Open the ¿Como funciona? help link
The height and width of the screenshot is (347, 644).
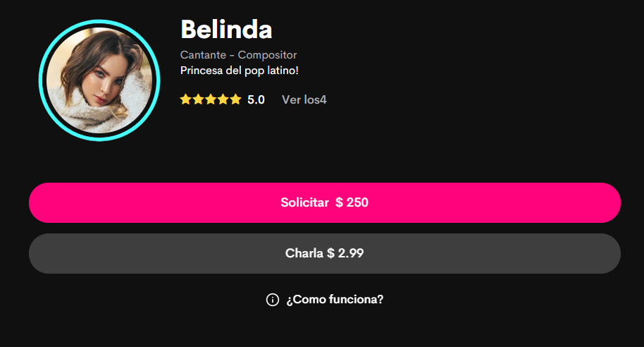(335, 299)
